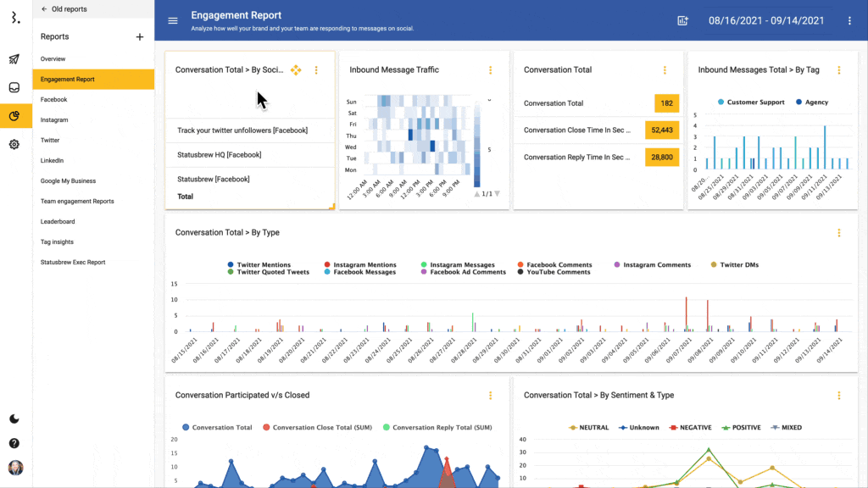
Task: Switch to the Facebook report in sidebar
Action: 53,99
